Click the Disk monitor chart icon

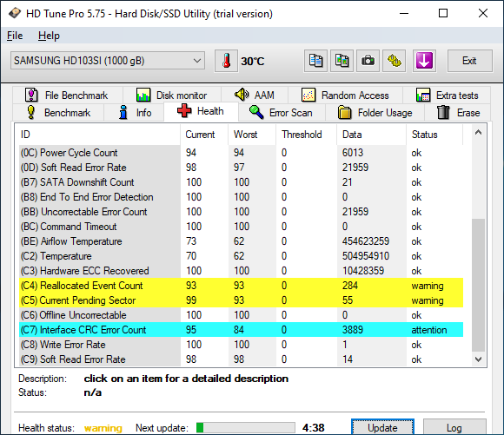(143, 96)
